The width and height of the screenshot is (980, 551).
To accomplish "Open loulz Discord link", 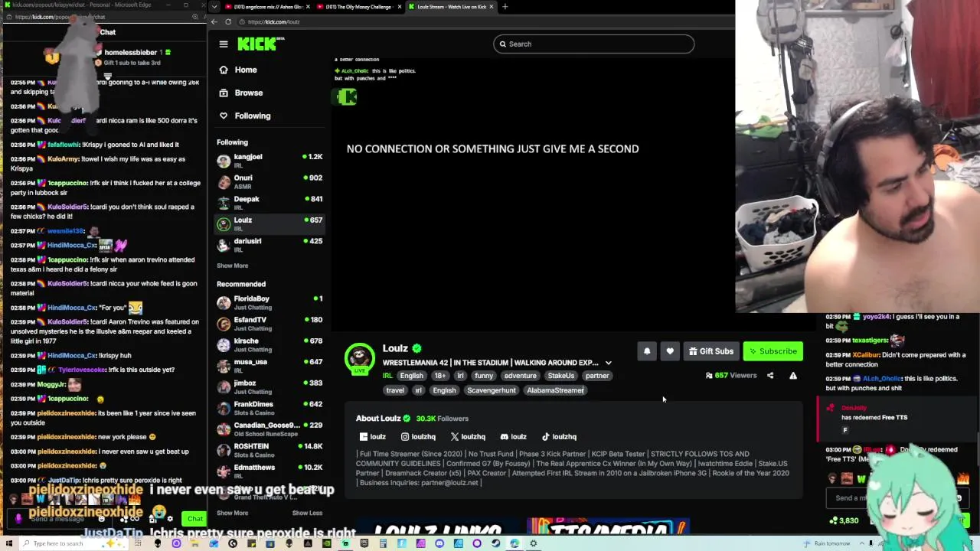I will [513, 437].
